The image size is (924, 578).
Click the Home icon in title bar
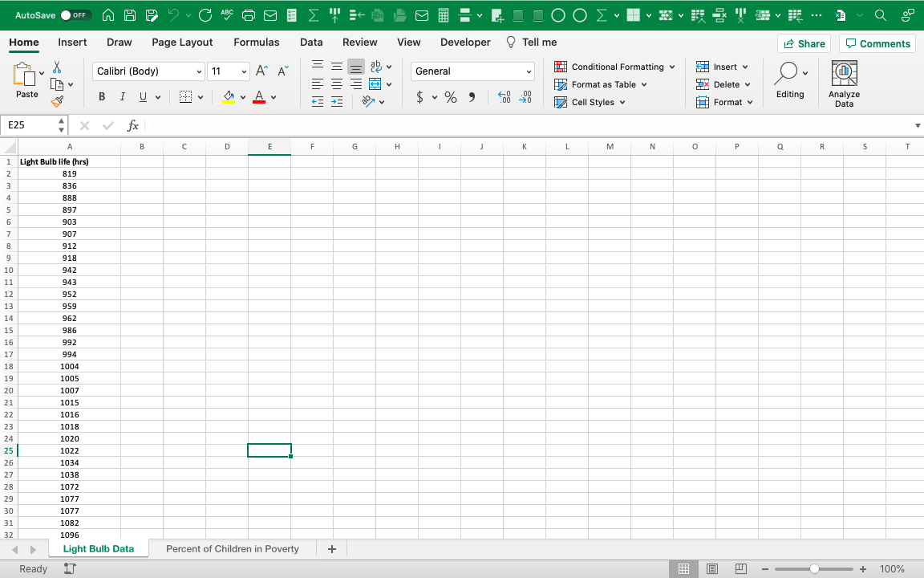point(108,15)
